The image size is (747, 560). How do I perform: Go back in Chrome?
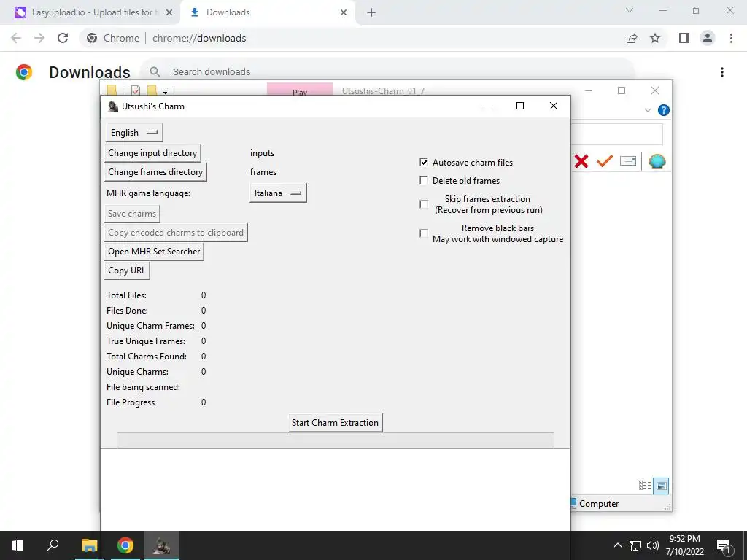[x=16, y=38]
